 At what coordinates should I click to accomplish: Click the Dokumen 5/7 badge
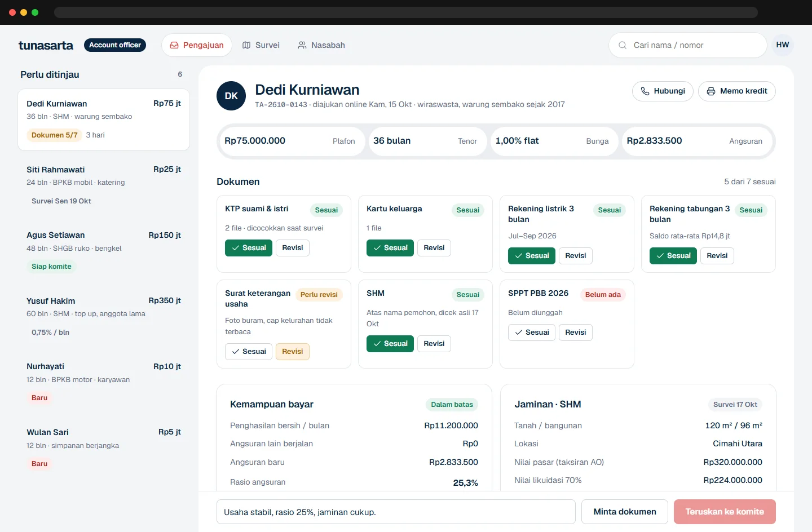tap(55, 135)
